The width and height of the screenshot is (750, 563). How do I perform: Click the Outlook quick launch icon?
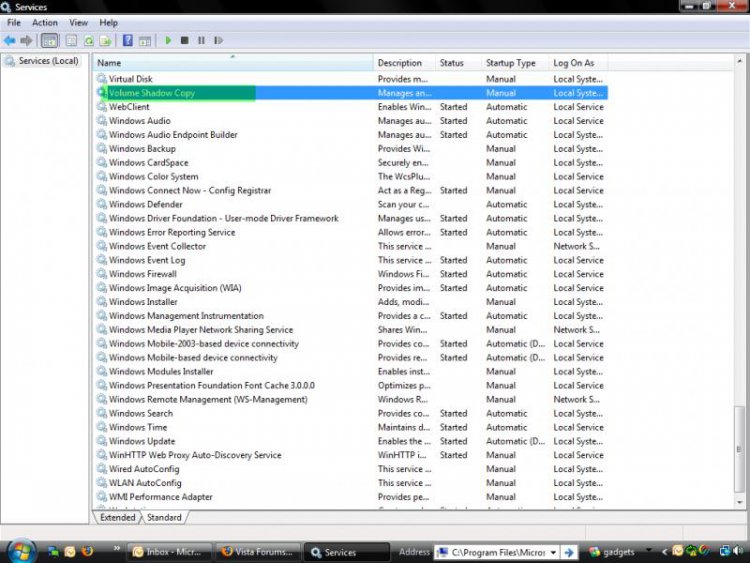(70, 552)
